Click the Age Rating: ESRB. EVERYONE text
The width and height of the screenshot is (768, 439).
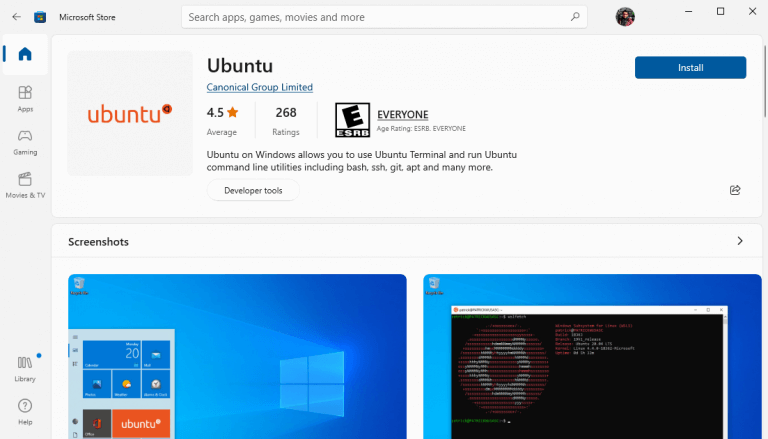coord(421,129)
